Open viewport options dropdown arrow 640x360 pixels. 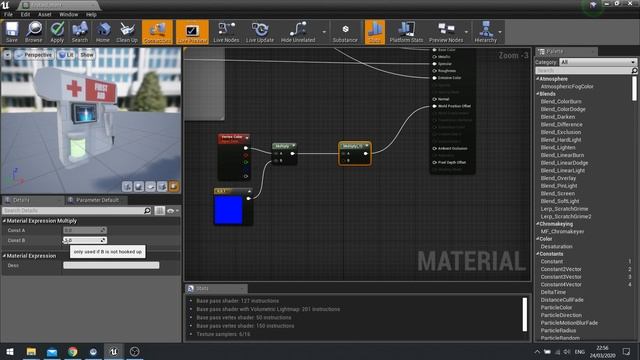click(7, 55)
